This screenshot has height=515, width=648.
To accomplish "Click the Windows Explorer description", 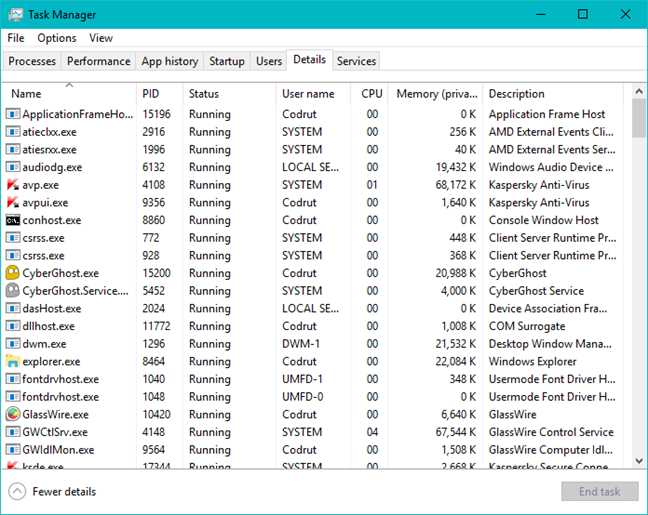I will (532, 362).
